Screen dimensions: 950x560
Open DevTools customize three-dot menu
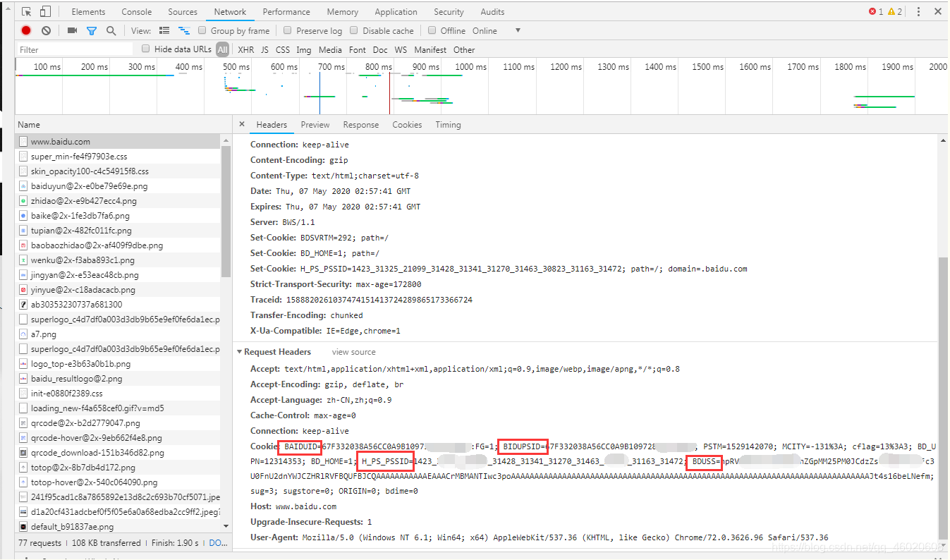pos(918,12)
